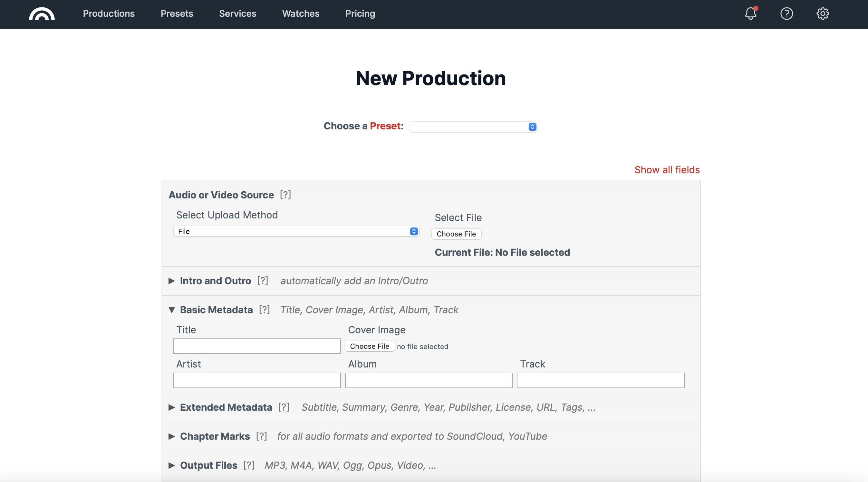The height and width of the screenshot is (482, 868).
Task: Click Choose File for Cover Image
Action: pos(369,346)
